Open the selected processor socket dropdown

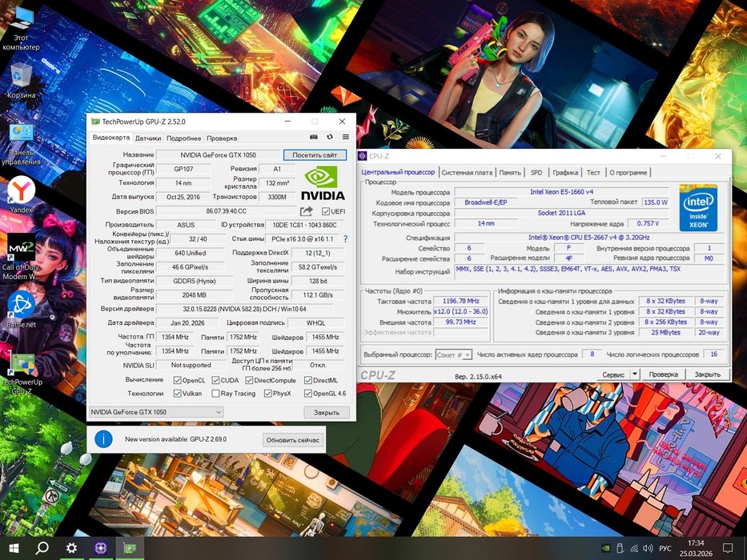pyautogui.click(x=454, y=354)
